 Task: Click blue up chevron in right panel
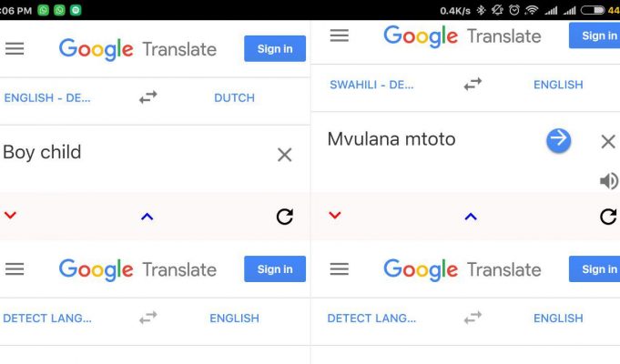coord(471,217)
